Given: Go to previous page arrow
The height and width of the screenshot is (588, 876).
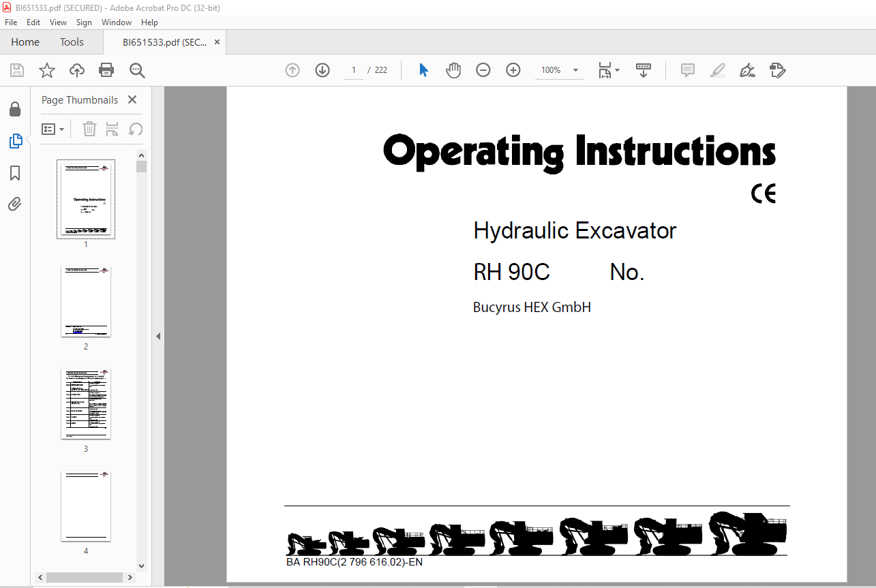Looking at the screenshot, I should point(292,70).
